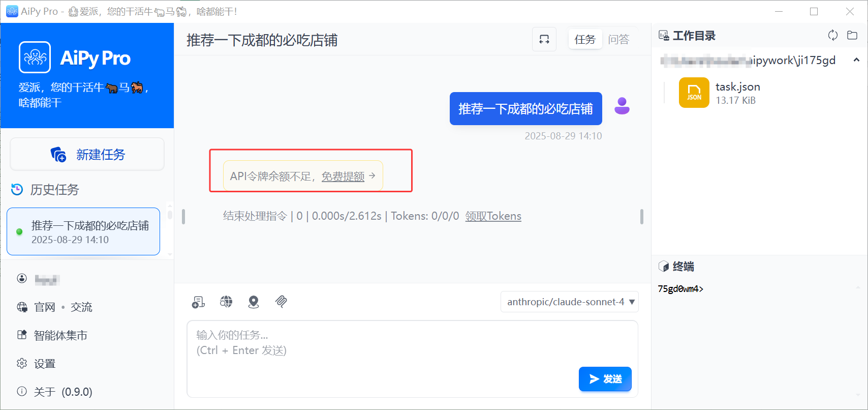This screenshot has width=868, height=410.
Task: Click the task.json file icon
Action: pyautogui.click(x=694, y=93)
